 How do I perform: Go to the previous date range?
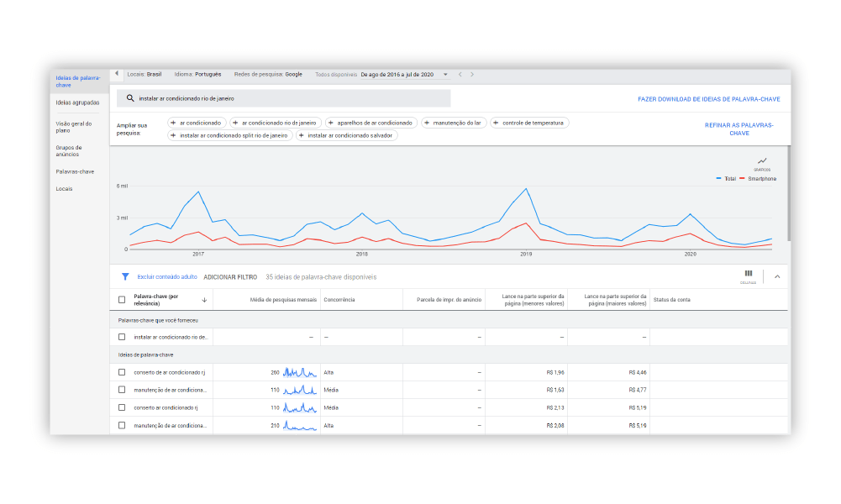[460, 75]
